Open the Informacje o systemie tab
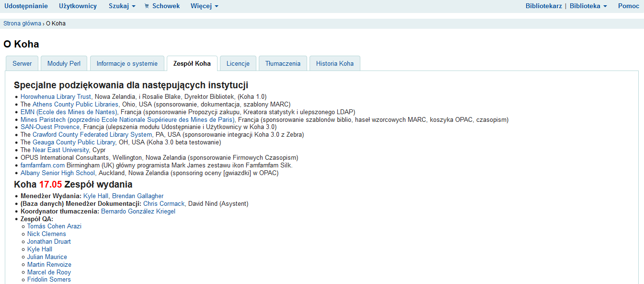 pos(127,63)
